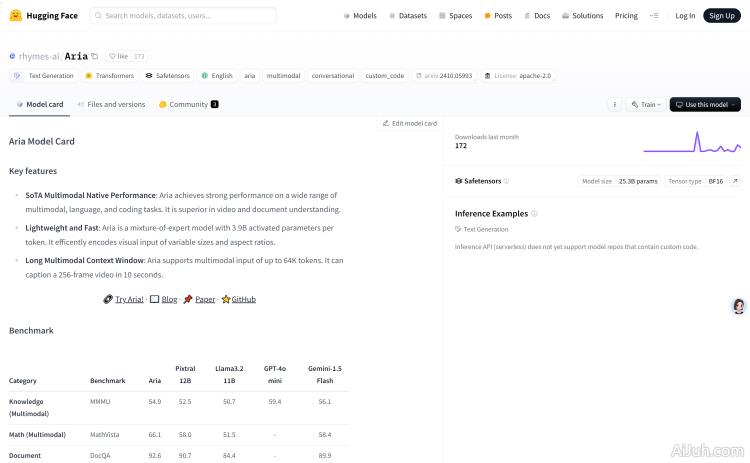The width and height of the screenshot is (750, 463).
Task: Open the extra navigation menu icon
Action: pos(654,16)
